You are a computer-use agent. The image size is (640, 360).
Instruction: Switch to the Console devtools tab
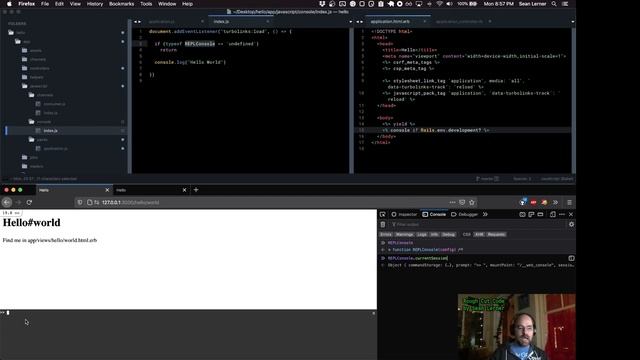click(434, 214)
